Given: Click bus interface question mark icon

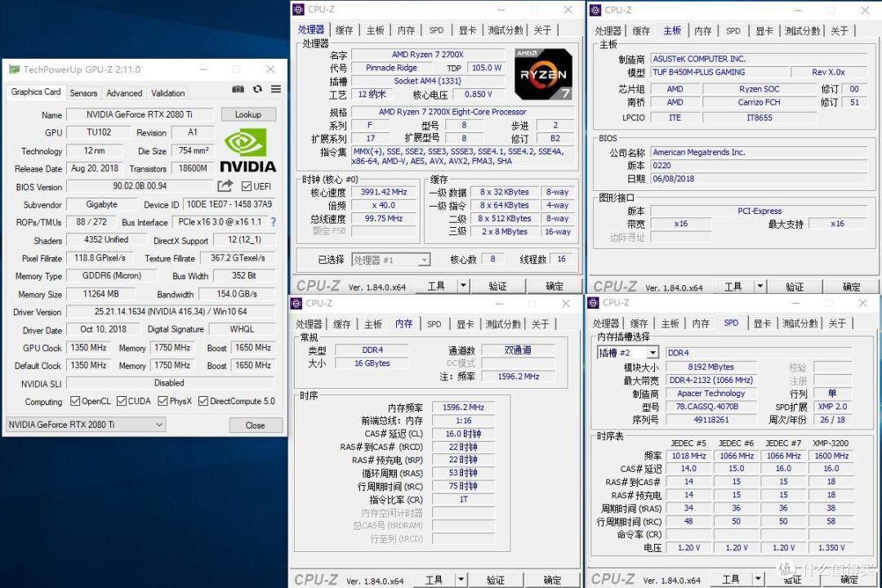Looking at the screenshot, I should click(274, 221).
